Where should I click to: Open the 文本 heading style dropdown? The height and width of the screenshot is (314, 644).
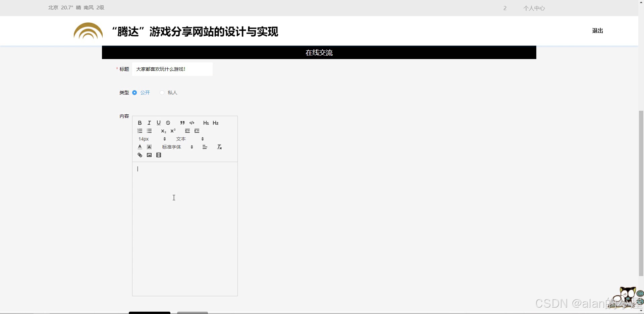(x=190, y=139)
